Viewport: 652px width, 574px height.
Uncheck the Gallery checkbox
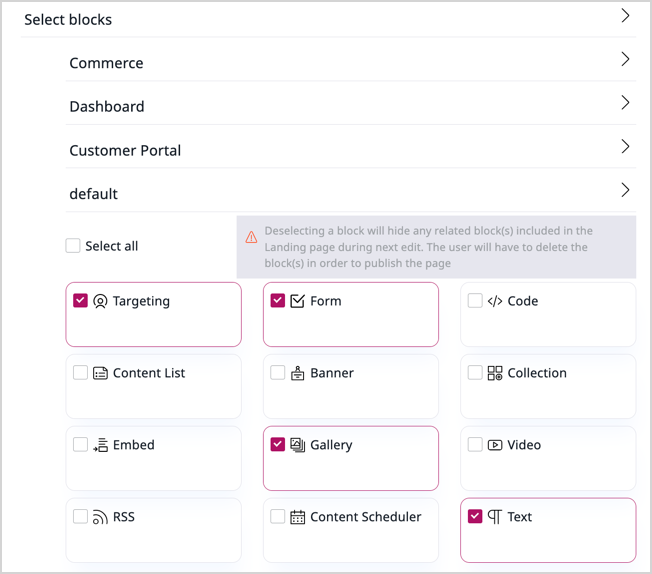(x=278, y=444)
